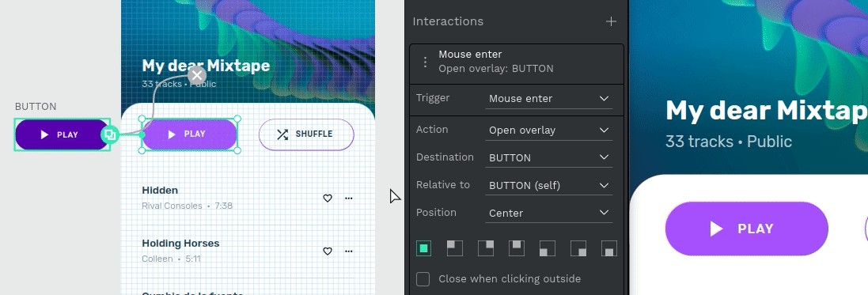The height and width of the screenshot is (295, 868).
Task: Select the center overlay position box
Action: point(423,248)
